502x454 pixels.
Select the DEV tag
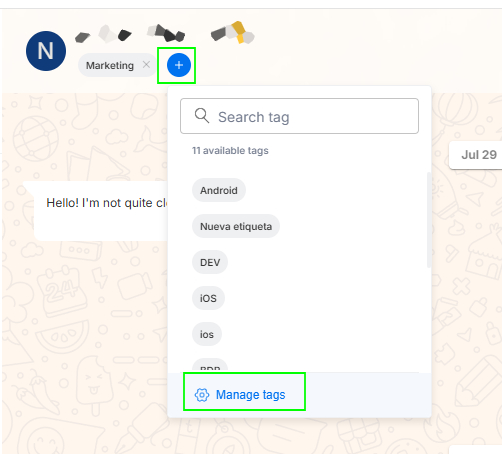point(210,262)
